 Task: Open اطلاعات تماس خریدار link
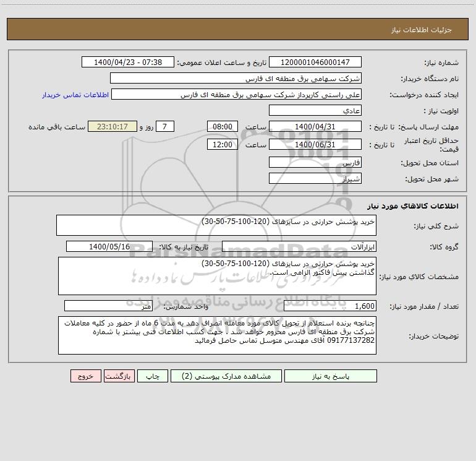(x=75, y=95)
